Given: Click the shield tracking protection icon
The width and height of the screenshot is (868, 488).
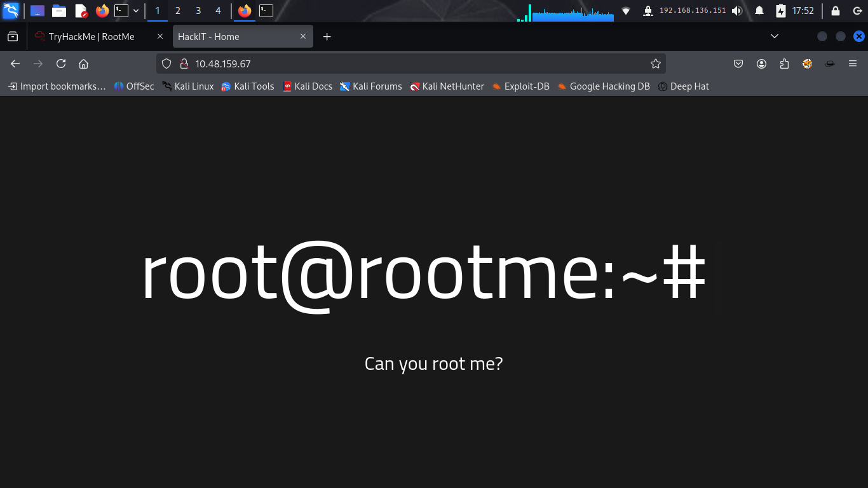Looking at the screenshot, I should coord(166,64).
